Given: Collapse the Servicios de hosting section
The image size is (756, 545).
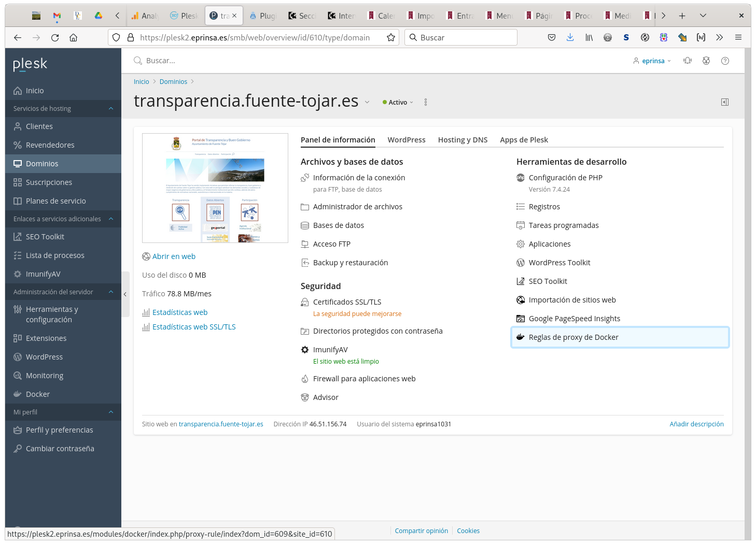Looking at the screenshot, I should coord(111,108).
